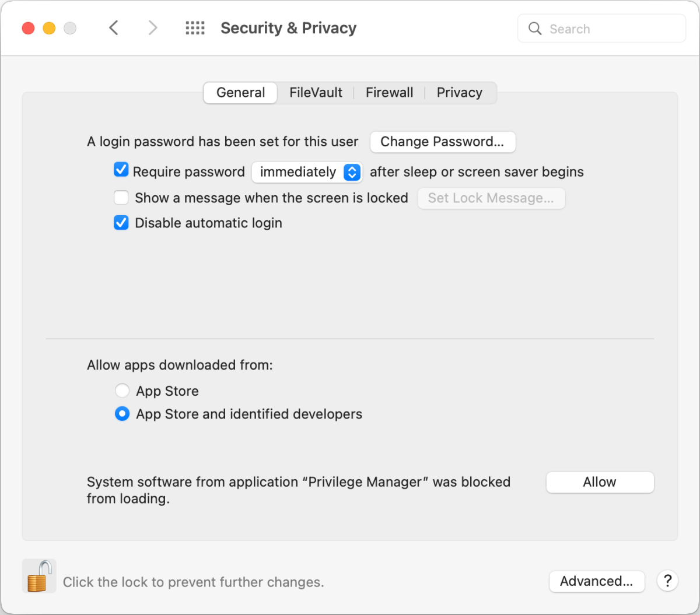The image size is (700, 615).
Task: Go back with the left chevron
Action: tap(114, 27)
